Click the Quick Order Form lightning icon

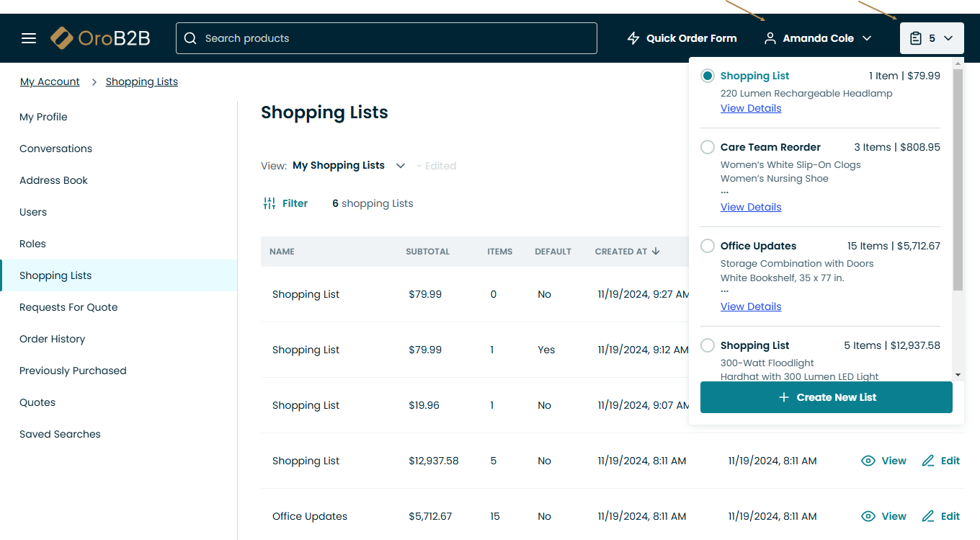(633, 38)
